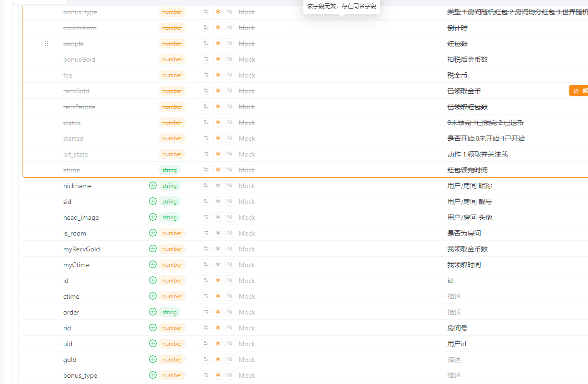Open advanced settings icon for nickname

(x=206, y=185)
